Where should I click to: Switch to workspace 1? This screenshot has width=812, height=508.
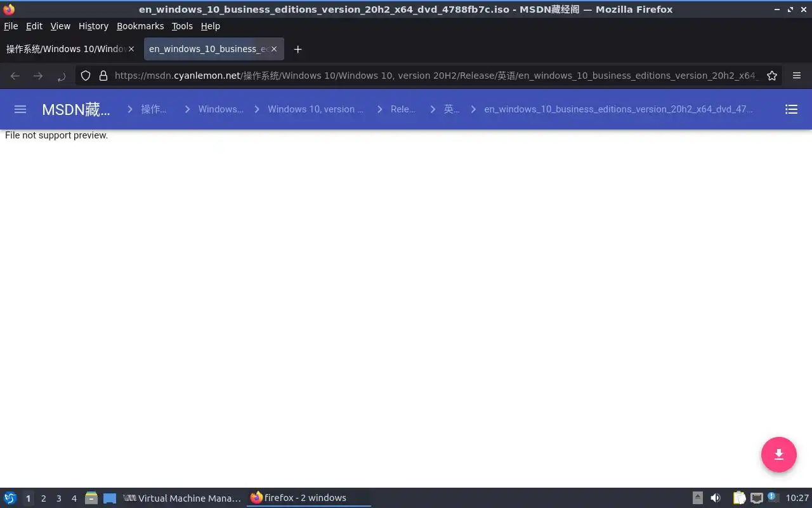(28, 498)
